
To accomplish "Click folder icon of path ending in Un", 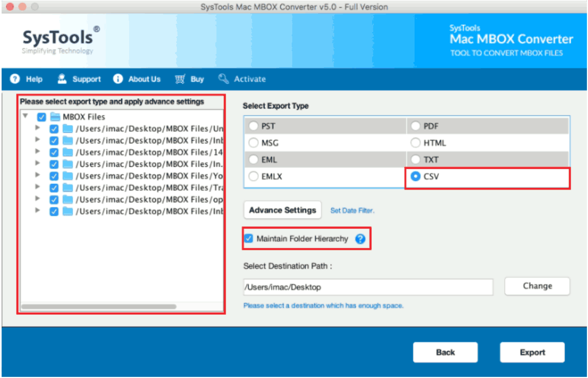I will tap(68, 129).
